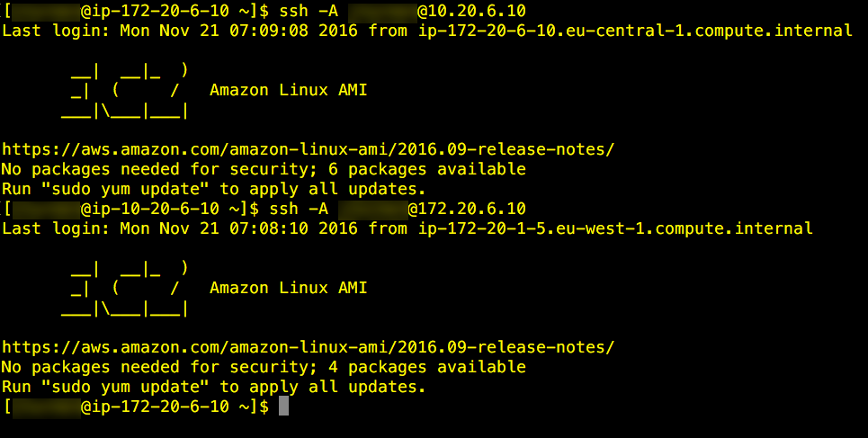Click the first 'sudo yum update' message
The image size is (868, 438).
[x=214, y=189]
